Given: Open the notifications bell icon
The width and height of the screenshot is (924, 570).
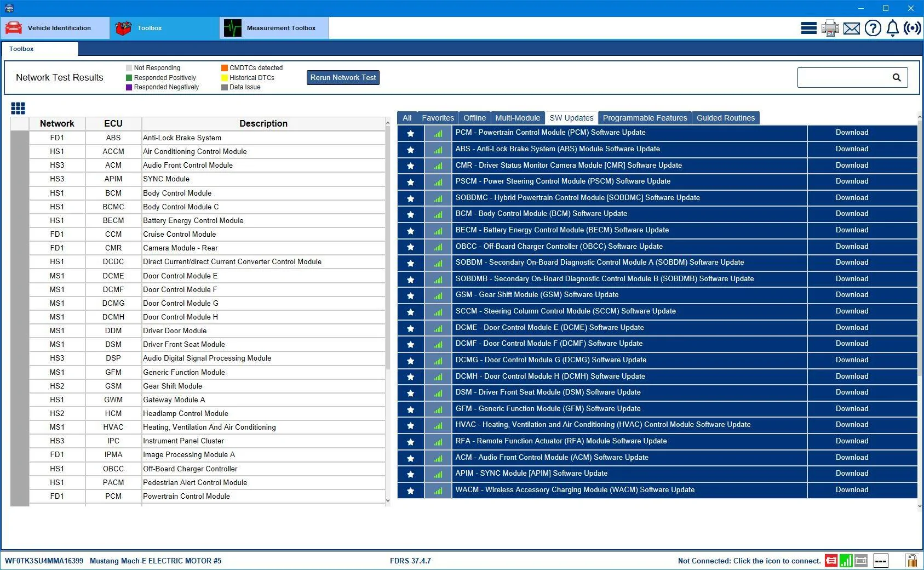Looking at the screenshot, I should [x=892, y=28].
